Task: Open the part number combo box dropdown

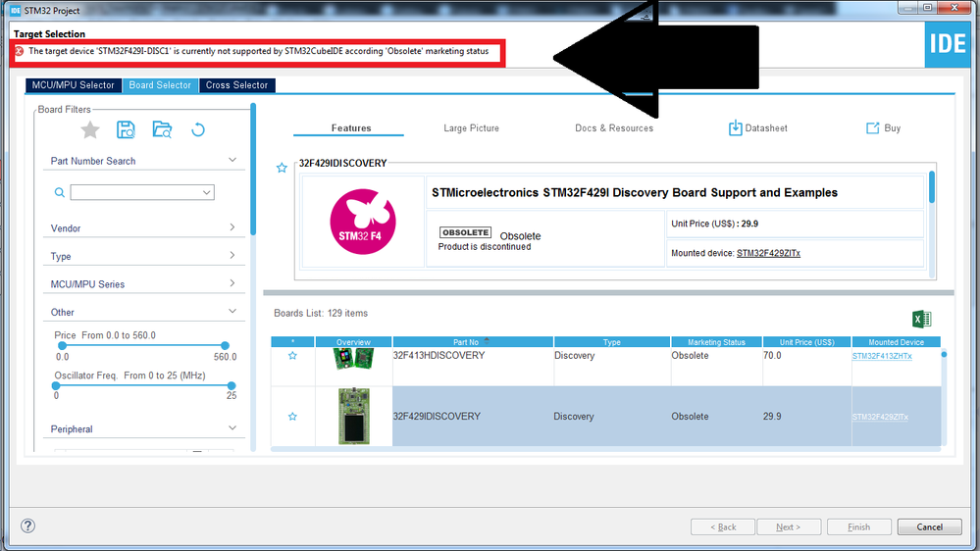Action: point(206,192)
